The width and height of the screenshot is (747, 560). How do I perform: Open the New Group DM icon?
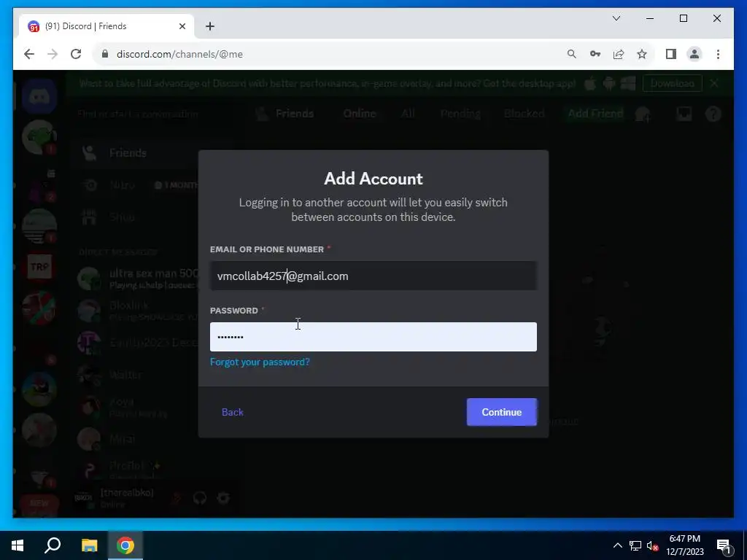click(643, 114)
